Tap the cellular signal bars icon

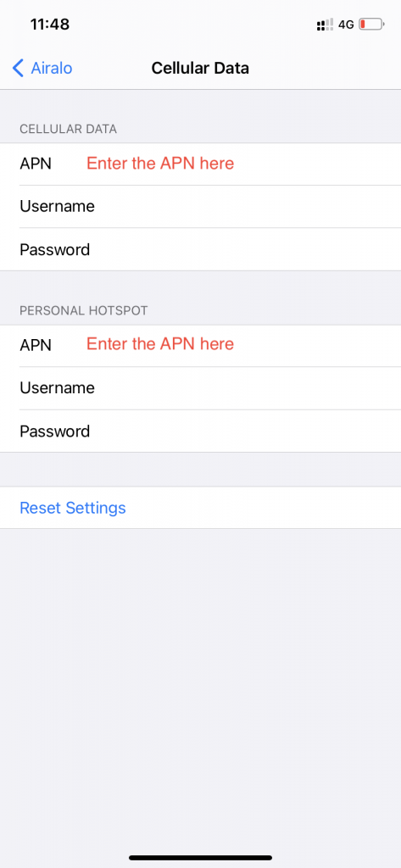325,25
